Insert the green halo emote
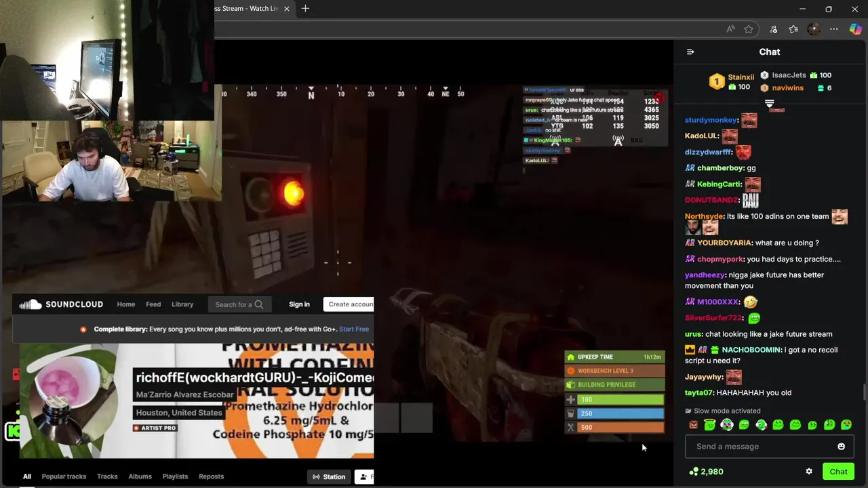Viewport: 868px width, 488px height. click(710, 425)
